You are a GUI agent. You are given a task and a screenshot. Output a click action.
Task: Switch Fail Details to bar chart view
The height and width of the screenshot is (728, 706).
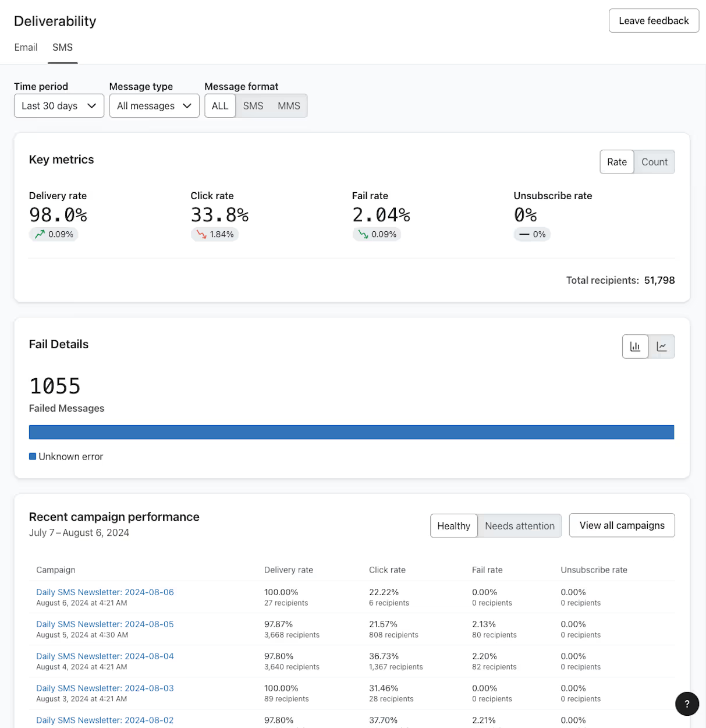[x=635, y=346]
